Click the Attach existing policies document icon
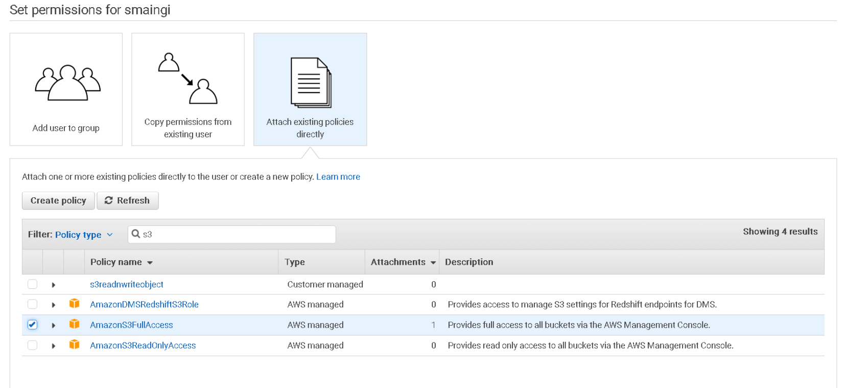The height and width of the screenshot is (388, 868). (311, 82)
